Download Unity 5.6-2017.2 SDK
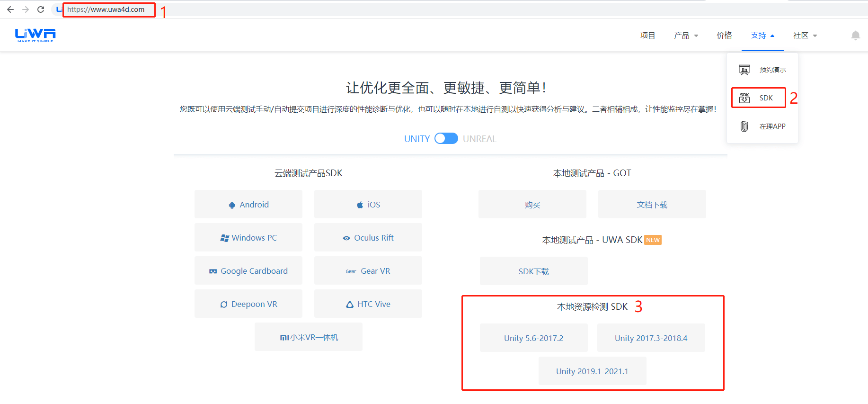868x404 pixels. pyautogui.click(x=534, y=338)
